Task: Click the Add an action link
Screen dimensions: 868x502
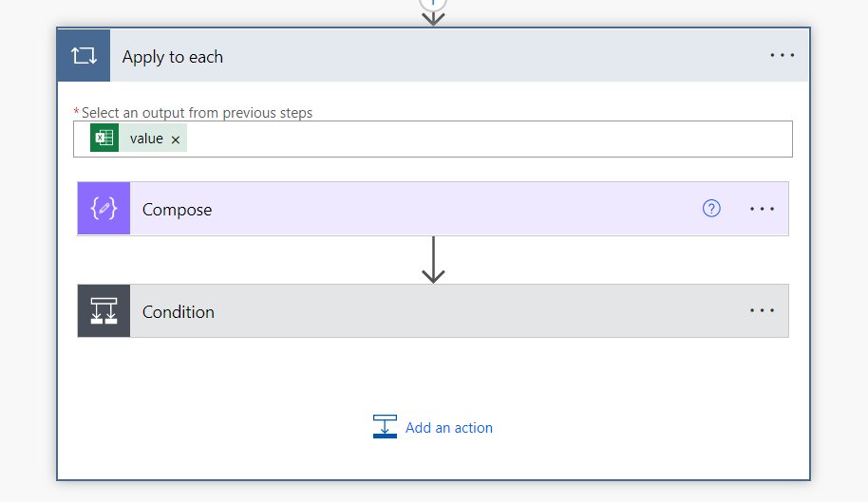Action: coord(449,428)
